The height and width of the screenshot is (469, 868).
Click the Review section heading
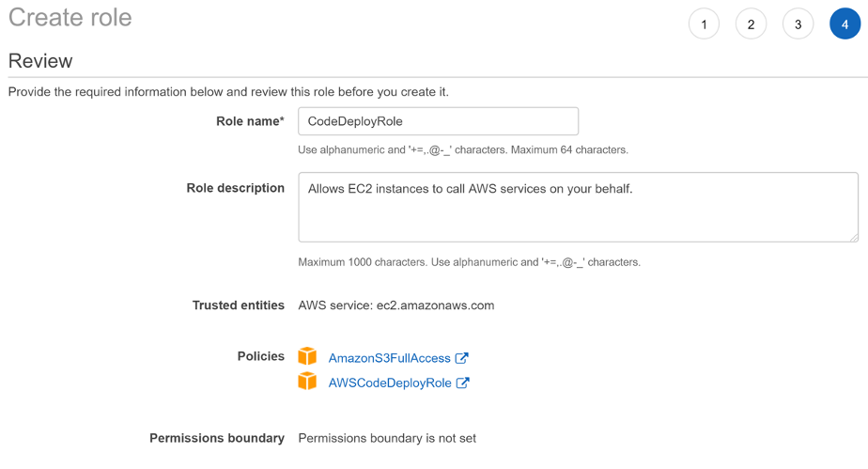(40, 61)
